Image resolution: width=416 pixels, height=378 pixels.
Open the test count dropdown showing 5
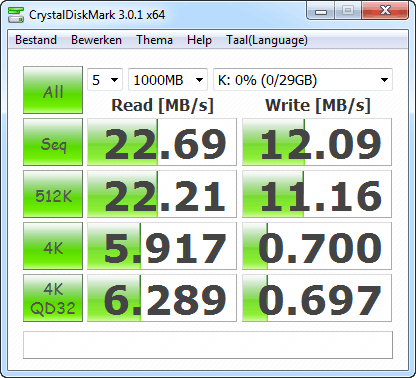(x=105, y=80)
